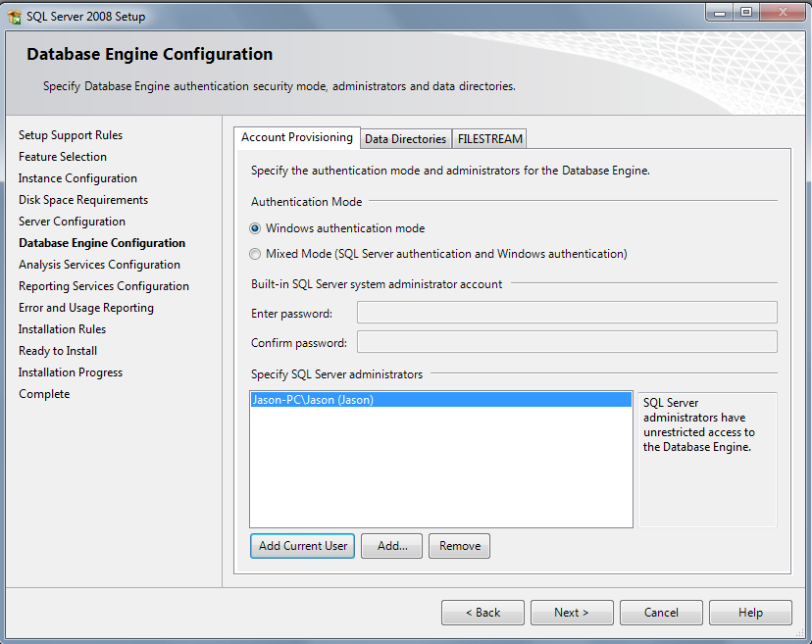Viewport: 812px width, 644px height.
Task: Click the Installation Progress step
Action: click(x=71, y=372)
